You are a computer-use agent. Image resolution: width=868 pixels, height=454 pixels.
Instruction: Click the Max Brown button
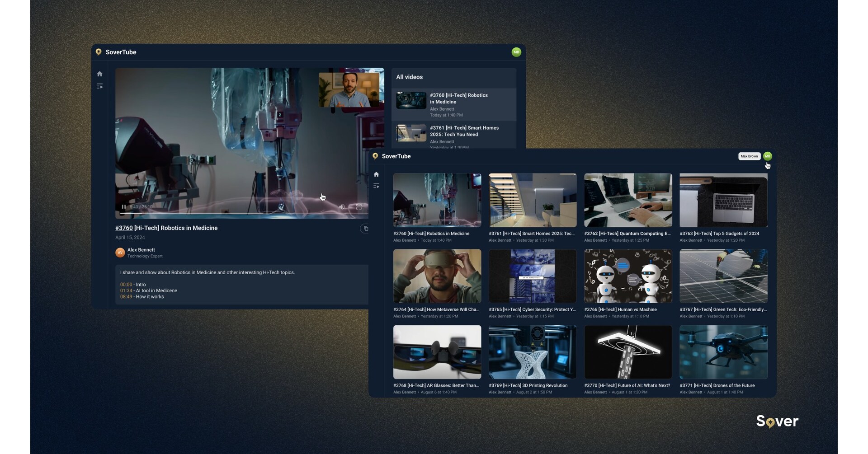[x=749, y=156]
